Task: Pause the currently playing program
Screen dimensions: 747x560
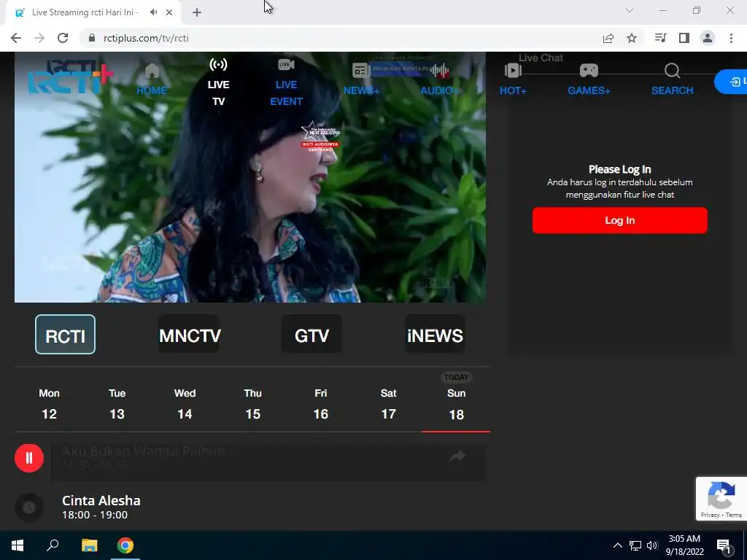Action: click(x=29, y=458)
